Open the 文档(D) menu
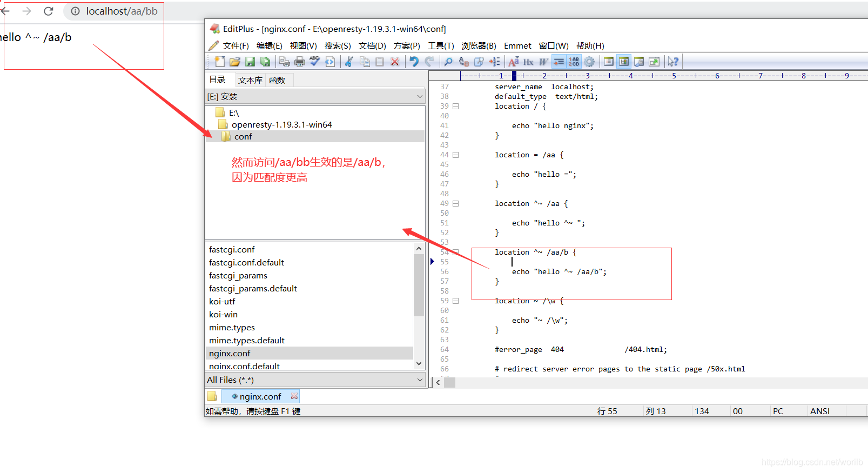The image size is (868, 472). pyautogui.click(x=372, y=46)
